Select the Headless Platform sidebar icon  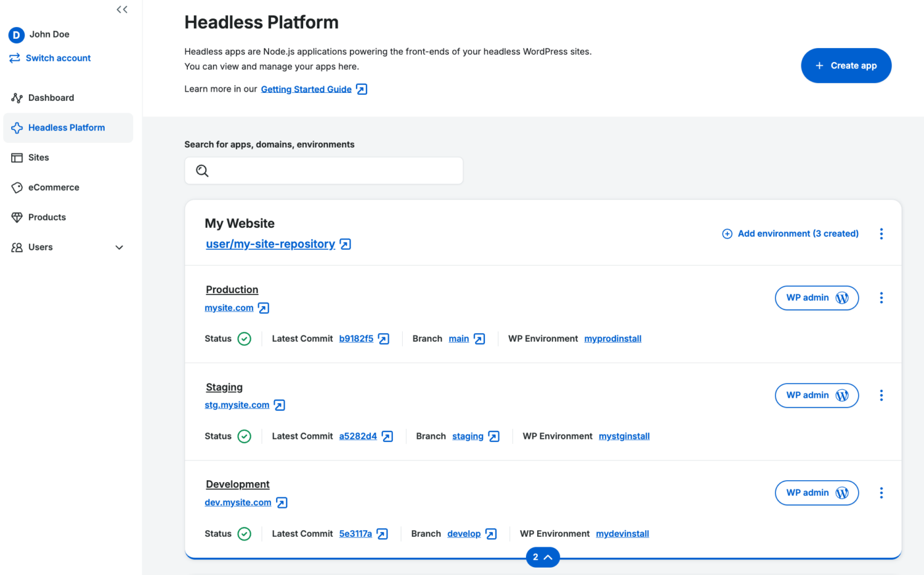point(16,127)
